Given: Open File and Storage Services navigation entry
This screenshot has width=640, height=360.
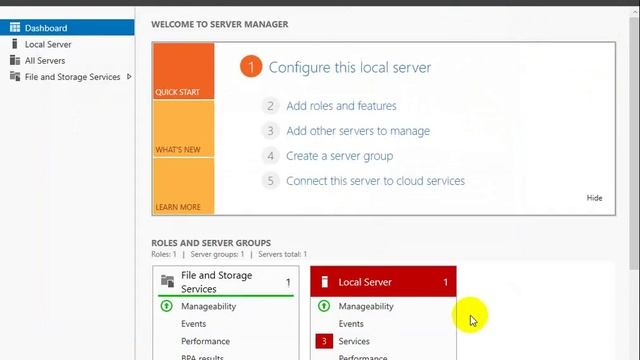Looking at the screenshot, I should [72, 77].
